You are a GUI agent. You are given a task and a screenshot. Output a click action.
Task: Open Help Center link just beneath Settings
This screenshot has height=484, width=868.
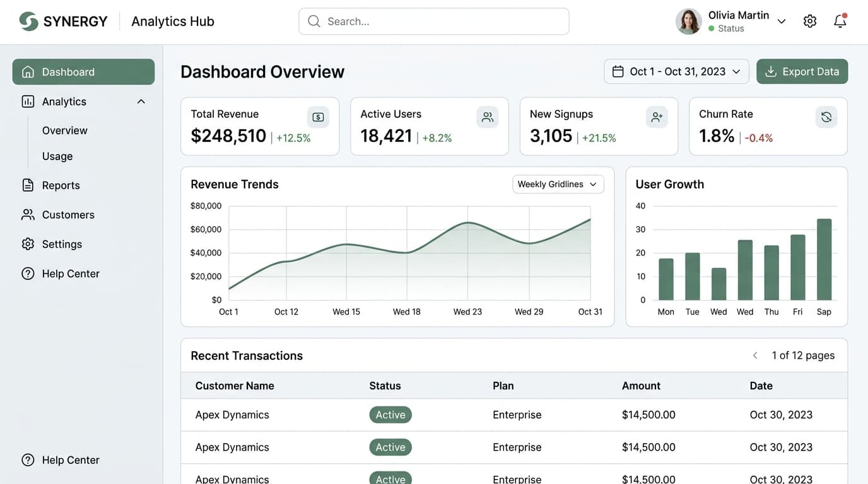[71, 274]
